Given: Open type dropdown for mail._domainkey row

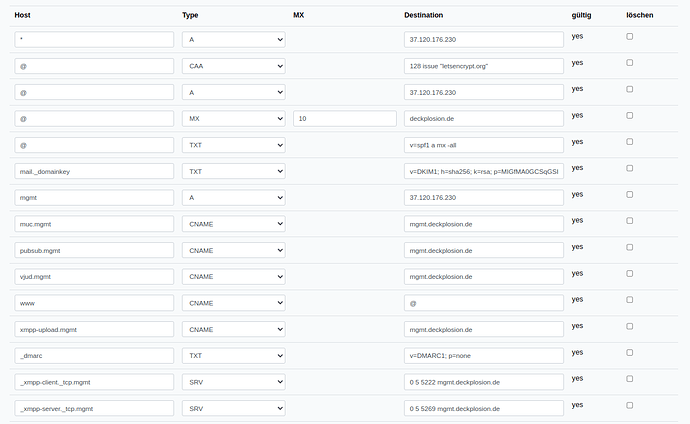Looking at the screenshot, I should (234, 171).
